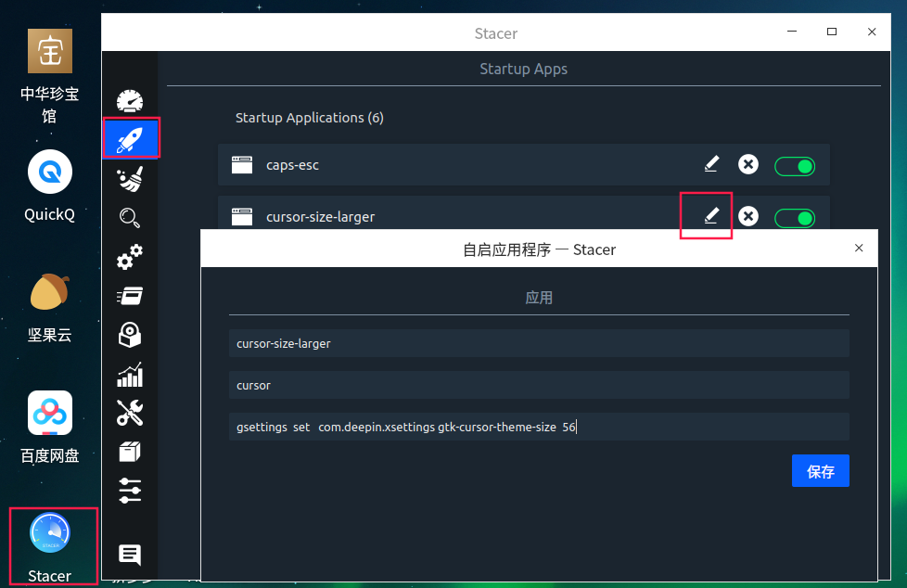Open the Services gears icon
907x588 pixels.
point(130,257)
